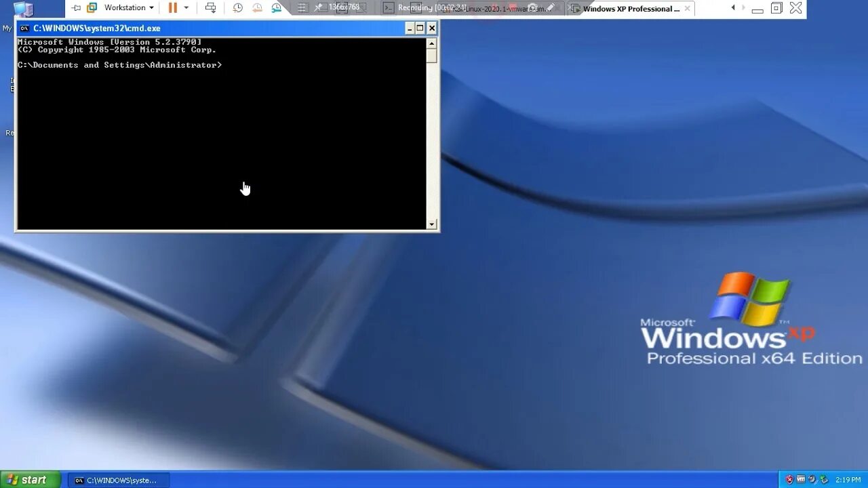
Task: Click the VMware pause virtual machine button
Action: point(173,7)
